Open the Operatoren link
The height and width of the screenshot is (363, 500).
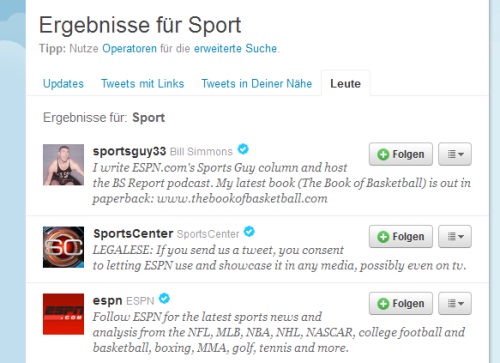click(129, 49)
